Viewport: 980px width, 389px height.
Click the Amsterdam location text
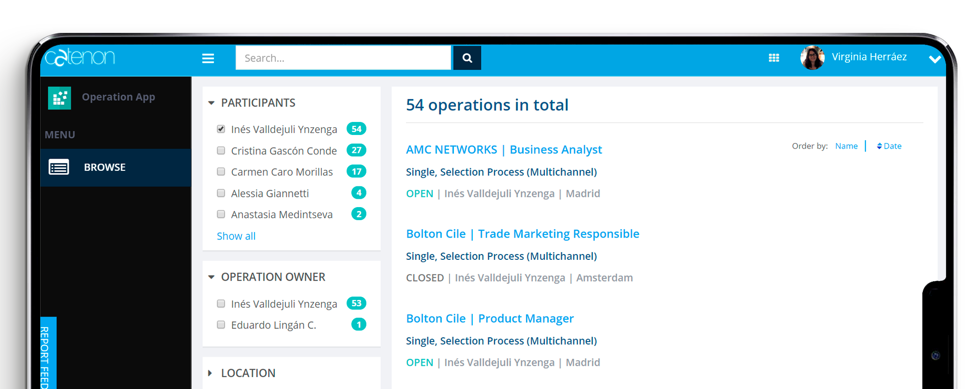tap(604, 278)
